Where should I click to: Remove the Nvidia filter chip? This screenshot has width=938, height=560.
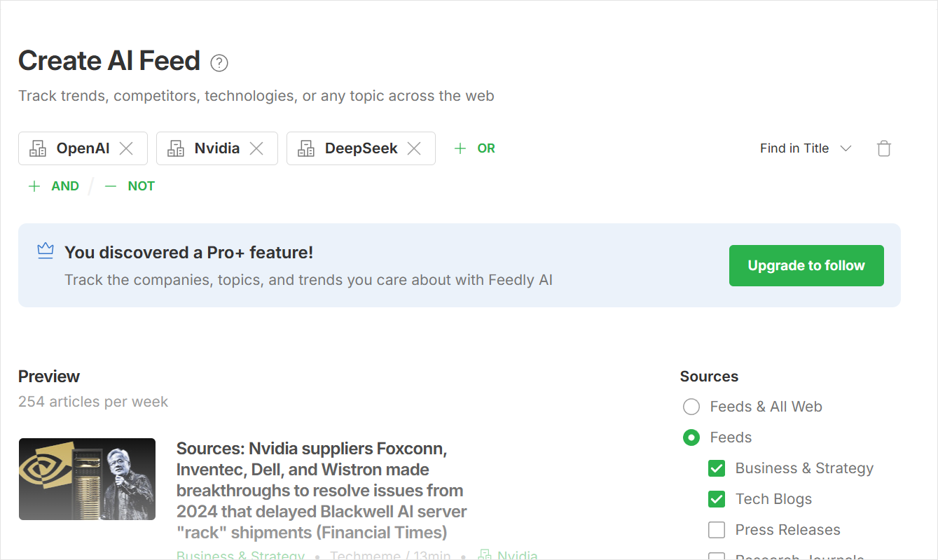pyautogui.click(x=256, y=148)
